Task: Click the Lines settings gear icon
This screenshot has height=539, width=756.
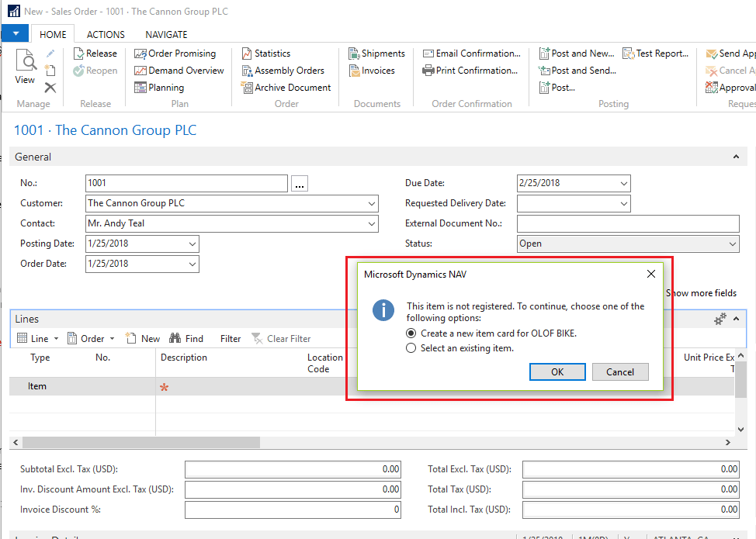Action: point(720,319)
